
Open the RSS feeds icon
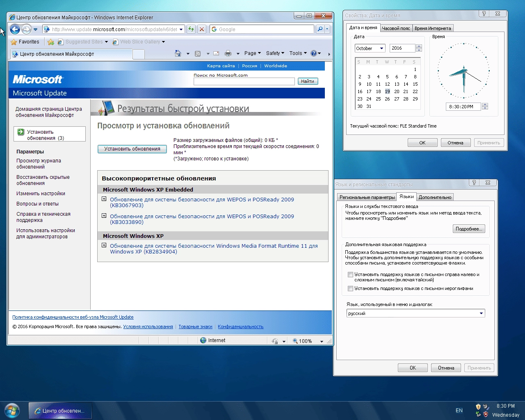[197, 53]
